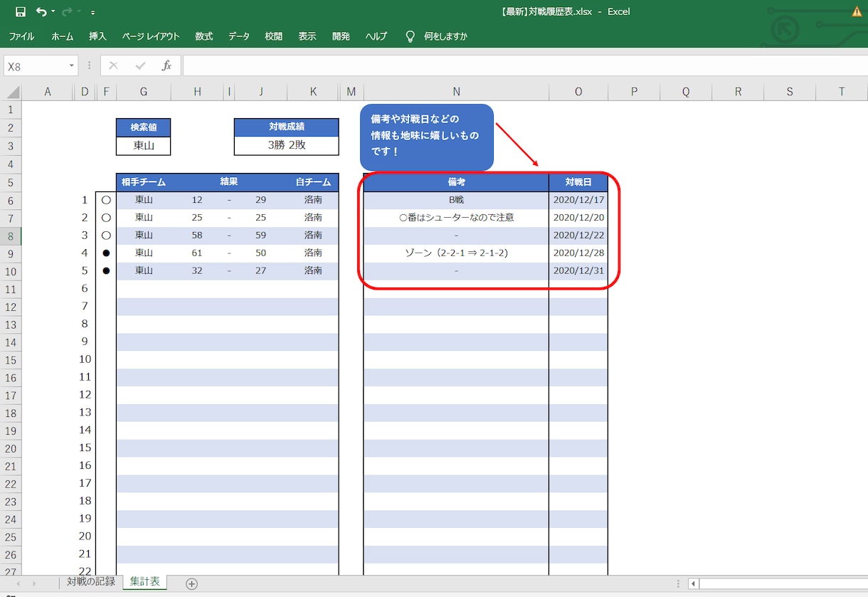Click the 何をしますか search field
868x597 pixels.
pos(446,36)
